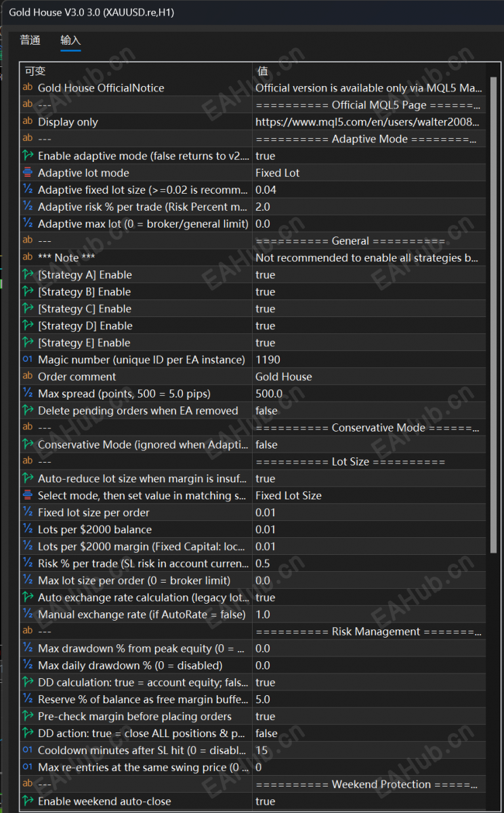
Task: Click the integer icon for Cooldown minutes after SL hit
Action: click(x=28, y=750)
